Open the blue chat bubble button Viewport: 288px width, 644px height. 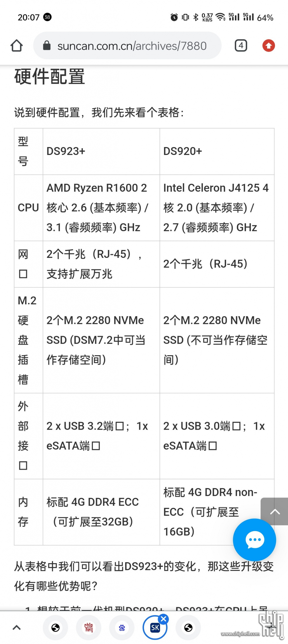(254, 540)
